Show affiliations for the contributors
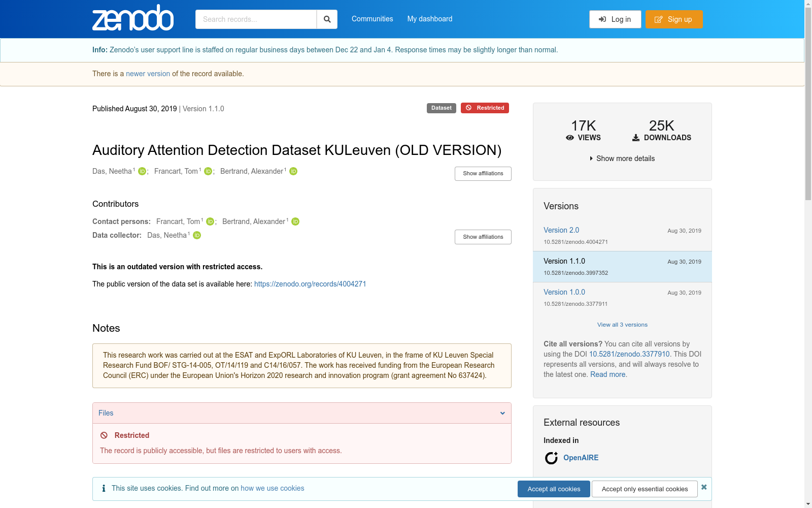Screen dimensions: 812x508 (x=483, y=237)
